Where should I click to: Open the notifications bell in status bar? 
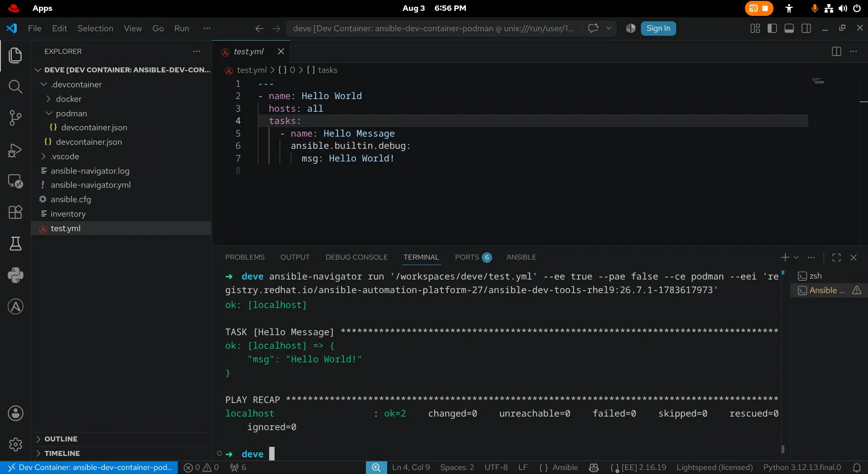click(x=857, y=468)
